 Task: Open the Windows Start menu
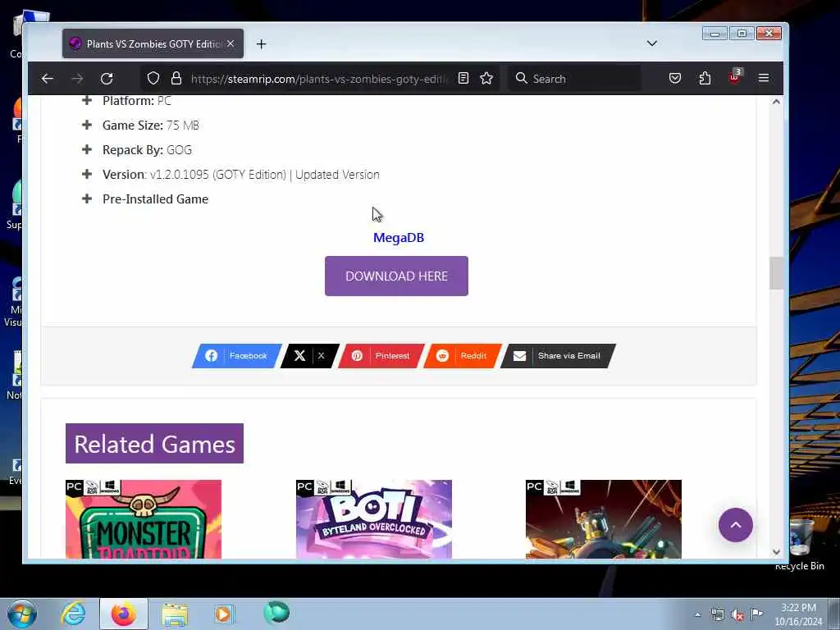22,614
